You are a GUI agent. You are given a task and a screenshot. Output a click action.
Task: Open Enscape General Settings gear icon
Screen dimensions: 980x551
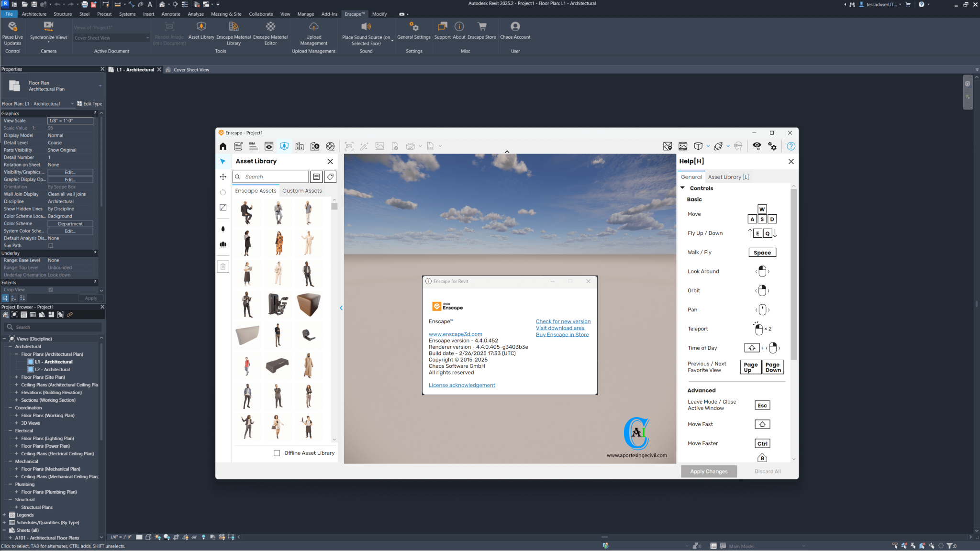point(772,146)
